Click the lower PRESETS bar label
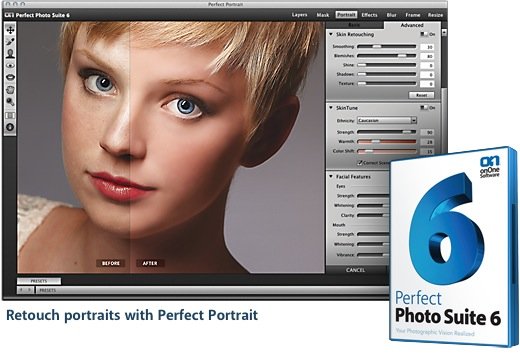Image resolution: width=520 pixels, height=360 pixels. pyautogui.click(x=48, y=290)
